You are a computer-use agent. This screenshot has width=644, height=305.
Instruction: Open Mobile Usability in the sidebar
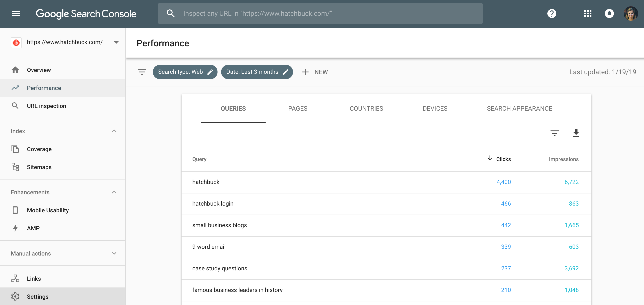click(63, 210)
